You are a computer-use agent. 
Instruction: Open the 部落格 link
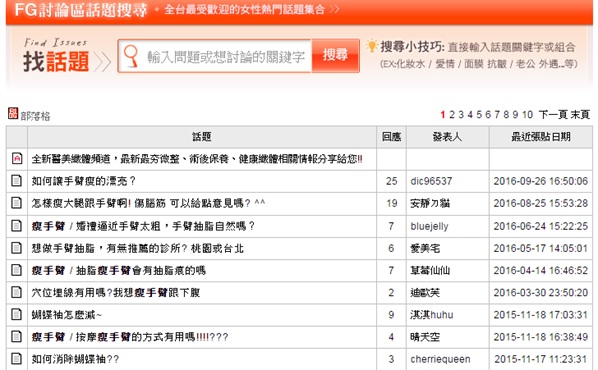(35, 116)
